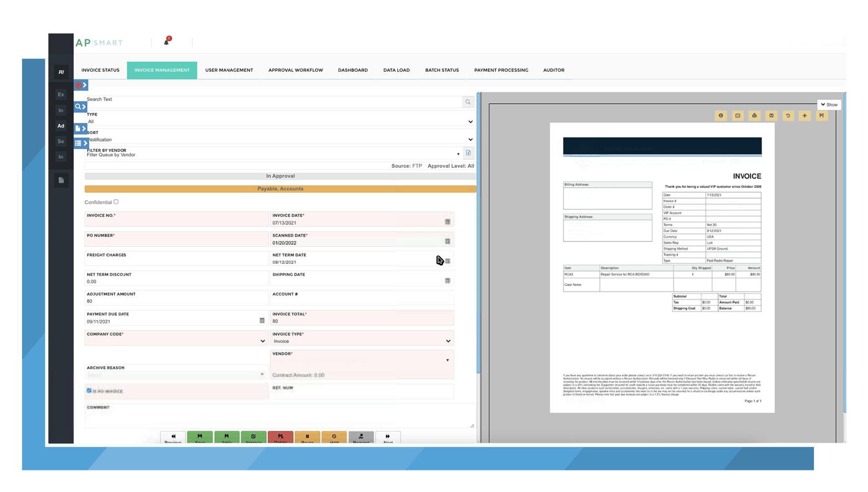Open the INVOICE TYPE dropdown
The image size is (868, 492).
tap(447, 340)
